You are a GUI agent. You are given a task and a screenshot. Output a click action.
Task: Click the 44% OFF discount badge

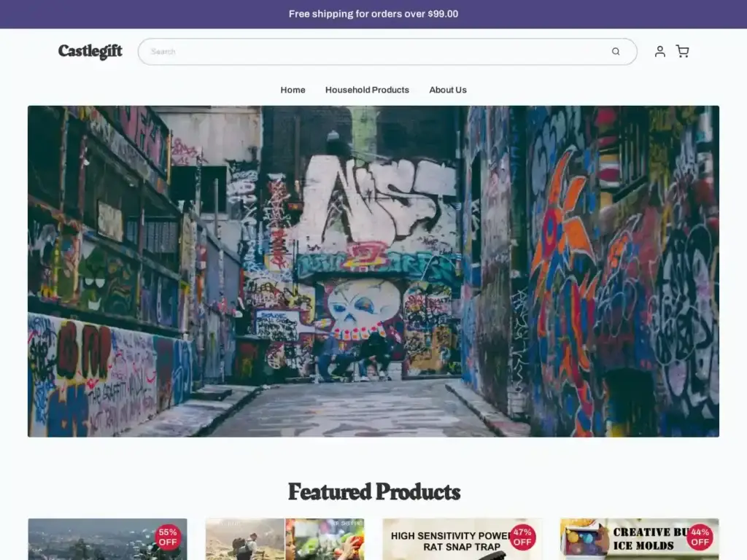[700, 537]
